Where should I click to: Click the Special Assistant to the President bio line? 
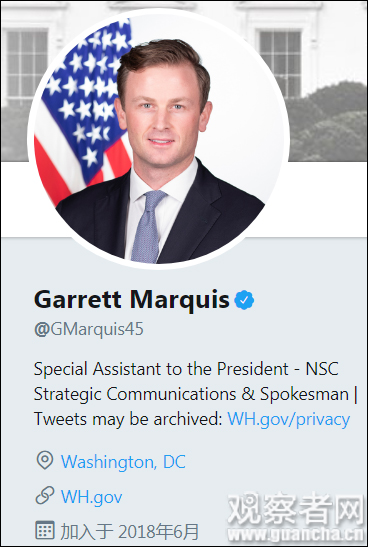[186, 369]
